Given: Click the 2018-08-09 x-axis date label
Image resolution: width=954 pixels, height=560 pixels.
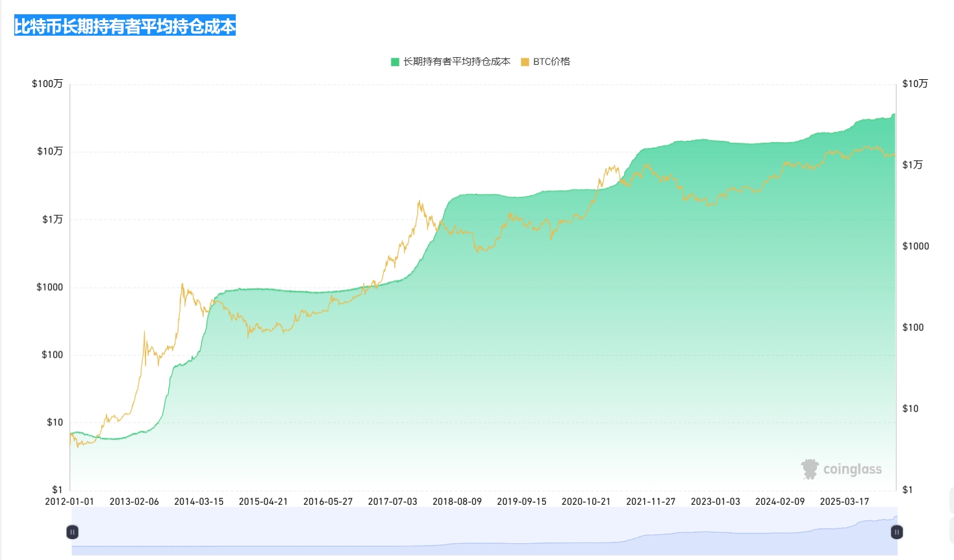Looking at the screenshot, I should pos(457,502).
